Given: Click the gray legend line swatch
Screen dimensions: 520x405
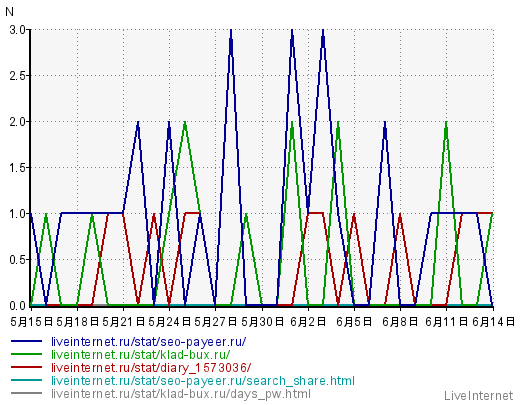Looking at the screenshot, I should coord(26,393).
